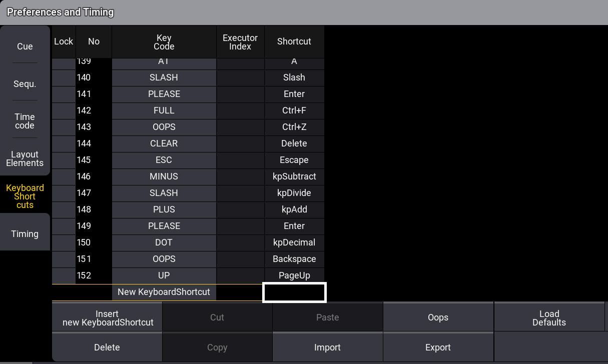Select the MINUS key code cell
The height and width of the screenshot is (364, 608).
coord(164,176)
